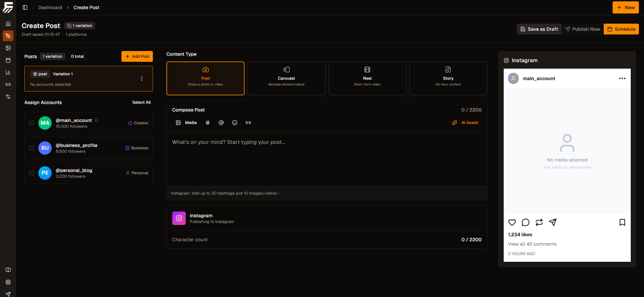Bookmark the post in the Instagram preview
Screen dimensions: 644x297
622,222
